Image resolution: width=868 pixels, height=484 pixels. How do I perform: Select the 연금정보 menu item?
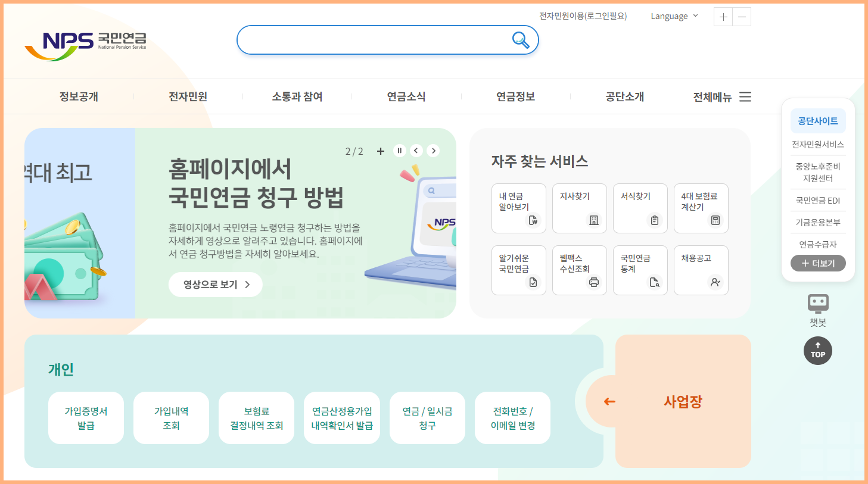515,96
